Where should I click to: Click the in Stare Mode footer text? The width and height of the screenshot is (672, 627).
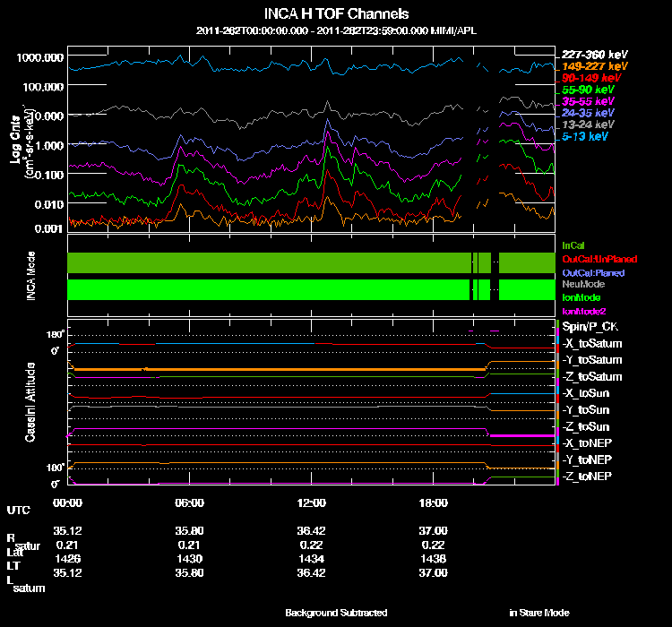point(538,613)
